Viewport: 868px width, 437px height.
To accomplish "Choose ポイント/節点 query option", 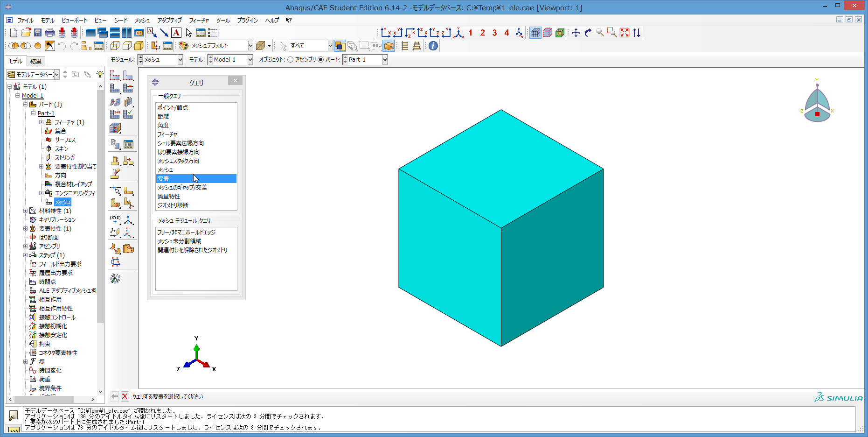I will (196, 108).
